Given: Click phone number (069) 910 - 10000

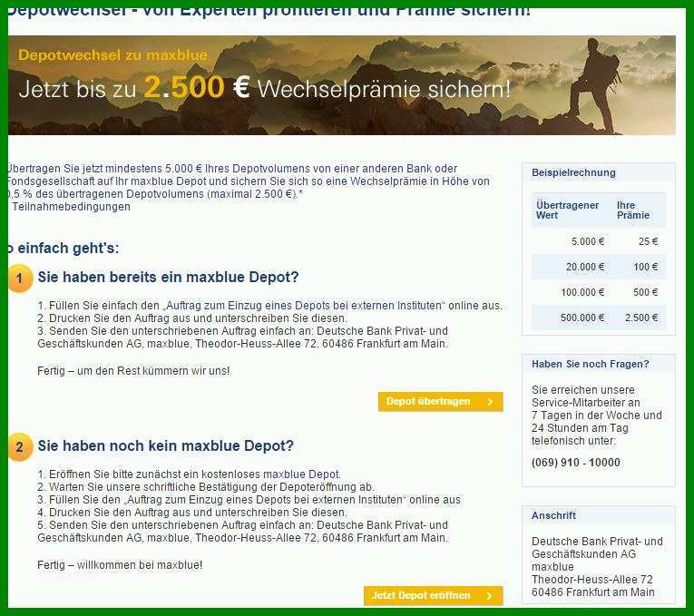Looking at the screenshot, I should 576,463.
